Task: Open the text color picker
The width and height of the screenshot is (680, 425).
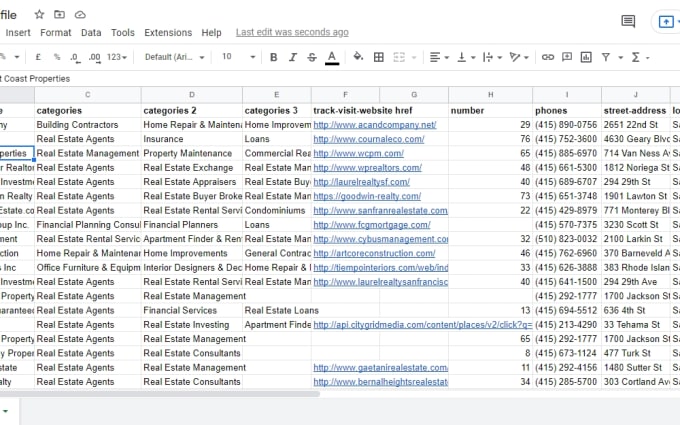Action: [332, 58]
